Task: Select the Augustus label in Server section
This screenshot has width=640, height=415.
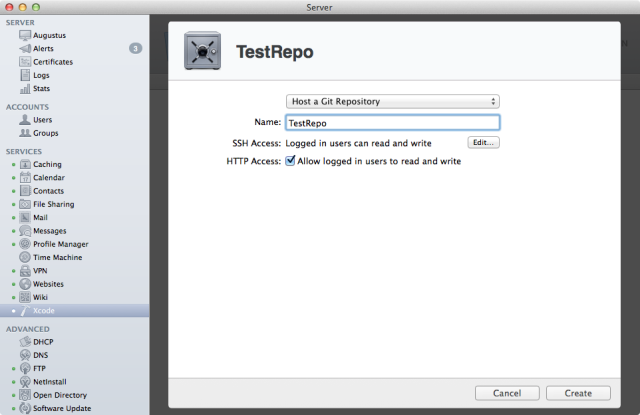Action: pos(49,36)
